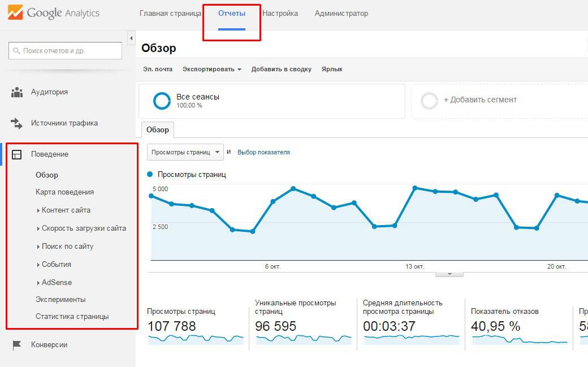Click the 107 788 pageviews value
Image resolution: width=588 pixels, height=367 pixels.
172,326
